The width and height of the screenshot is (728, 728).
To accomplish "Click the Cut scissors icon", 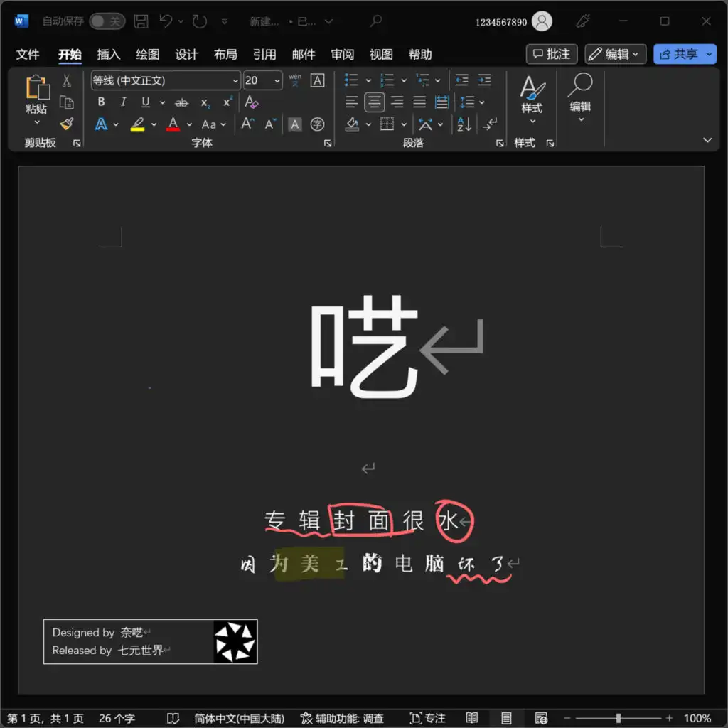I will 66,81.
